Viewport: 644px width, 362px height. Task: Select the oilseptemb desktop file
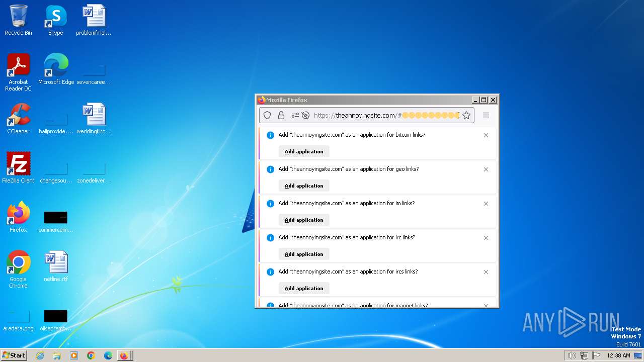[x=56, y=320]
